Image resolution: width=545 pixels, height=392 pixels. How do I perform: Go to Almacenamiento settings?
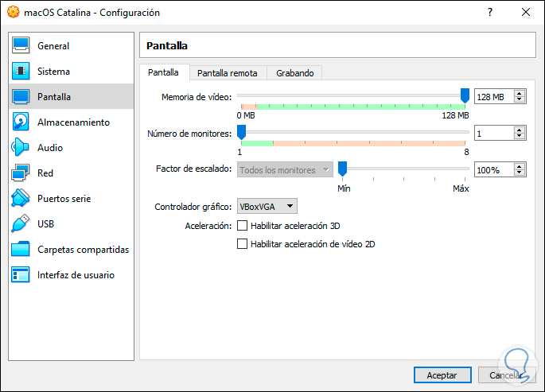pyautogui.click(x=72, y=122)
